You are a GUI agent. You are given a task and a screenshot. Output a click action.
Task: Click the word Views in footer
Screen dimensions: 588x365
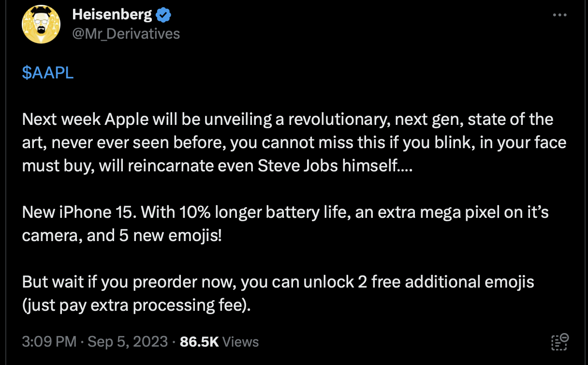pos(241,342)
